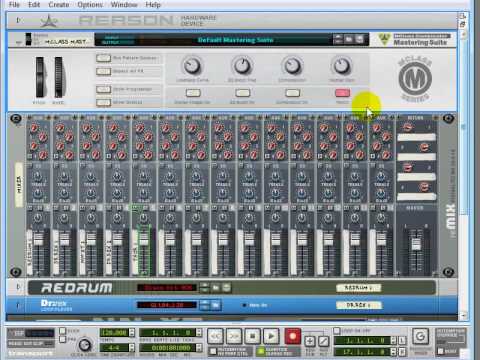Adjust the Compression knob on the Mastering Suite

292,66
